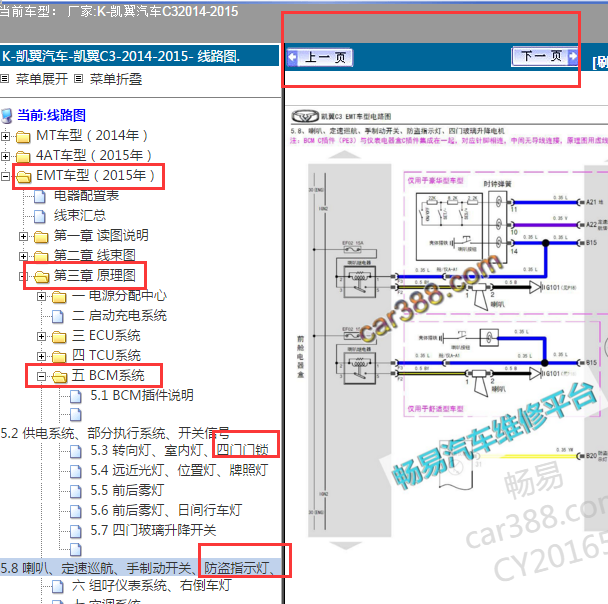Select 第二章 线束图 chapter
Screen dimensions: 608x604
tap(94, 256)
